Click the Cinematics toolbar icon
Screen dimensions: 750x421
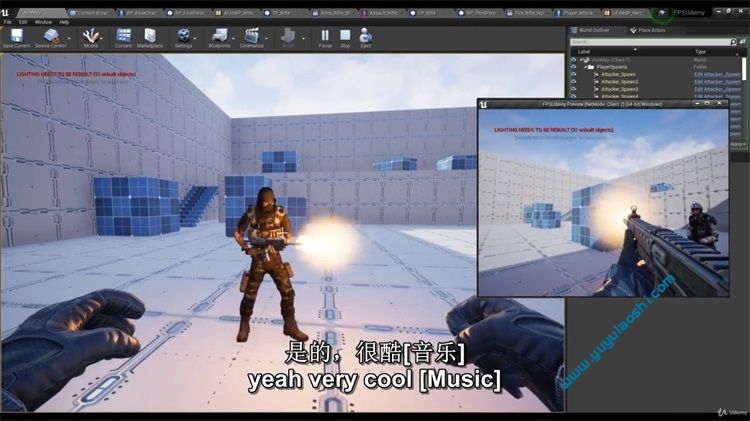[252, 36]
